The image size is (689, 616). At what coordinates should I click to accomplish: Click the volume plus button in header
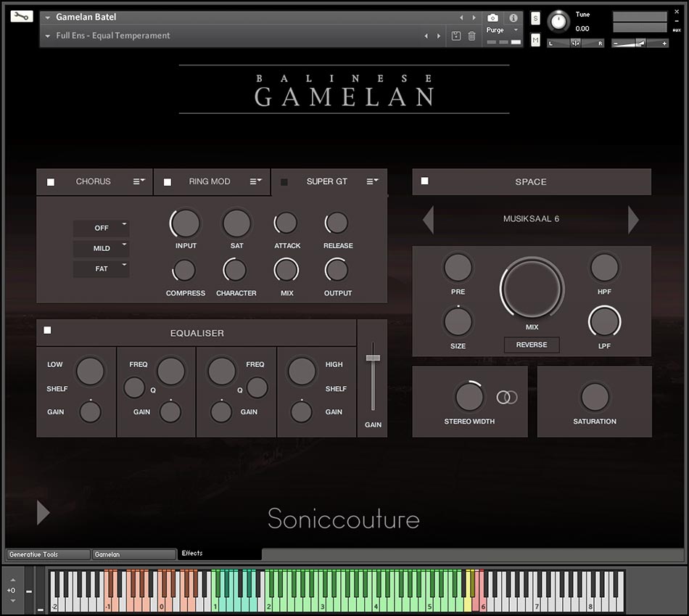pyautogui.click(x=664, y=43)
